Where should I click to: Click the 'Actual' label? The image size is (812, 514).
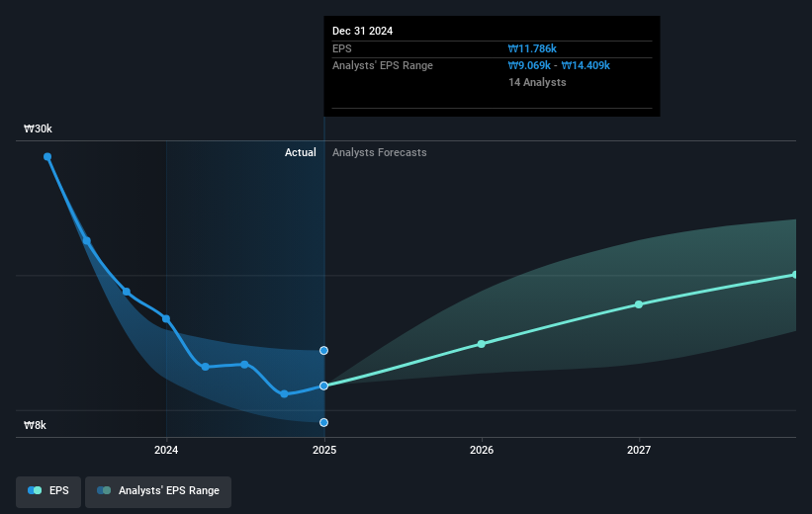tap(301, 152)
